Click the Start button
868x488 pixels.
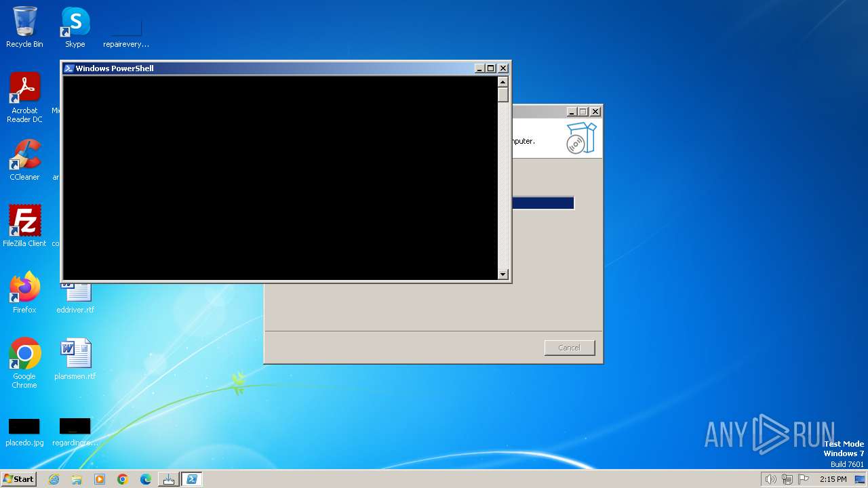(18, 479)
